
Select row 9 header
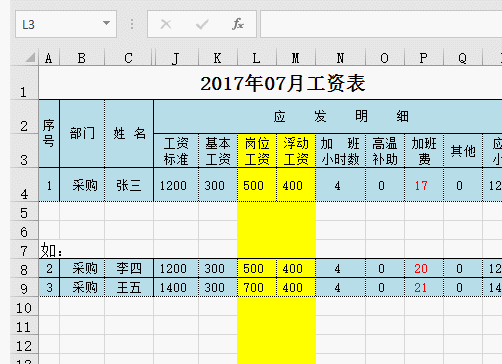[24, 287]
